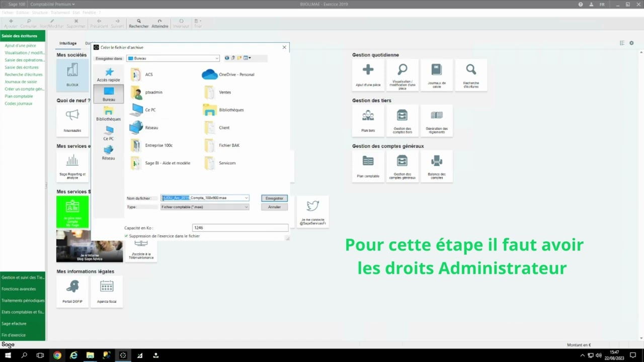Click Saisie des écritures link in the sidebar list
Viewport: 644px width, 362px height.
[22, 67]
